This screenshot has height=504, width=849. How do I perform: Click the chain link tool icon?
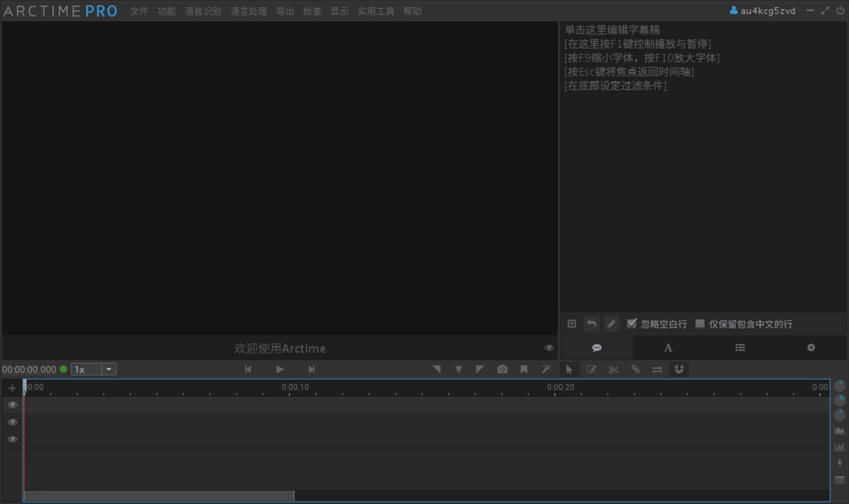click(x=635, y=369)
